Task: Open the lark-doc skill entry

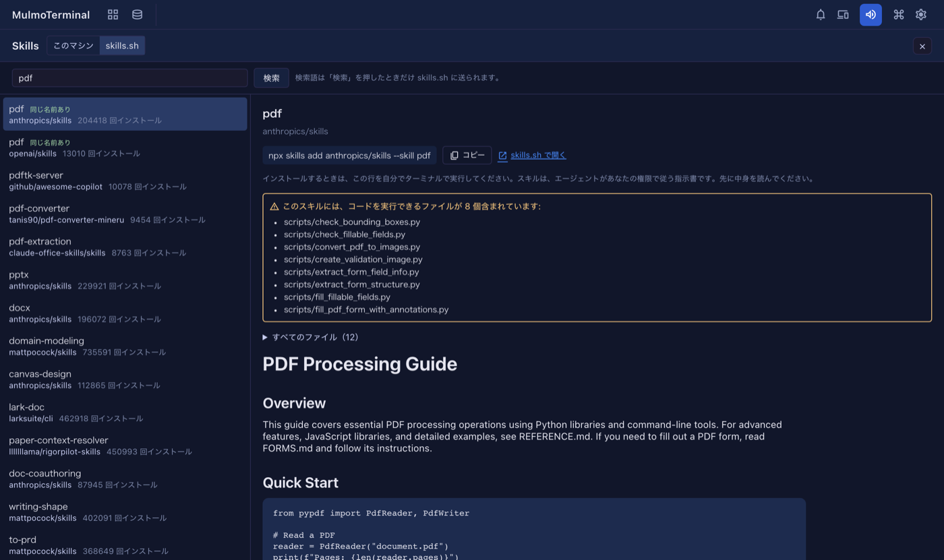Action: [125, 412]
